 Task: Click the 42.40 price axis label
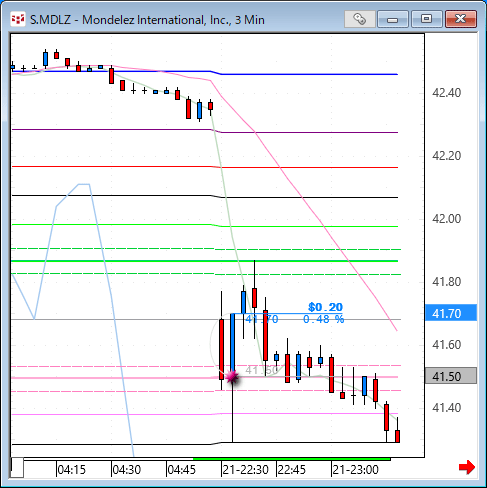446,93
